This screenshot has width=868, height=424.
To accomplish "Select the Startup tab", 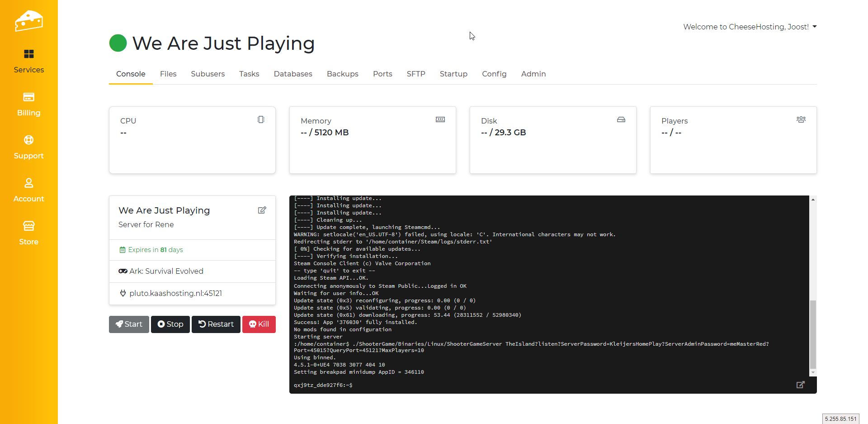I will click(x=453, y=74).
